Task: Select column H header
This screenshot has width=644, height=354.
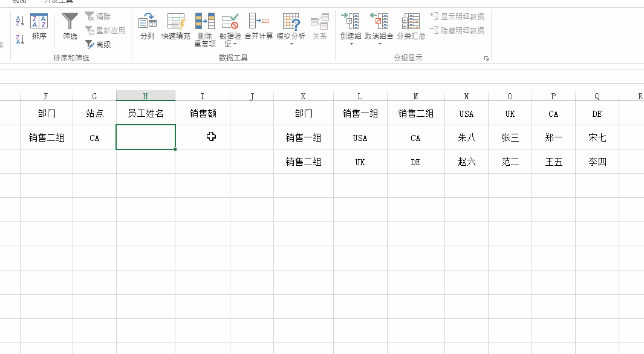Action: [145, 96]
